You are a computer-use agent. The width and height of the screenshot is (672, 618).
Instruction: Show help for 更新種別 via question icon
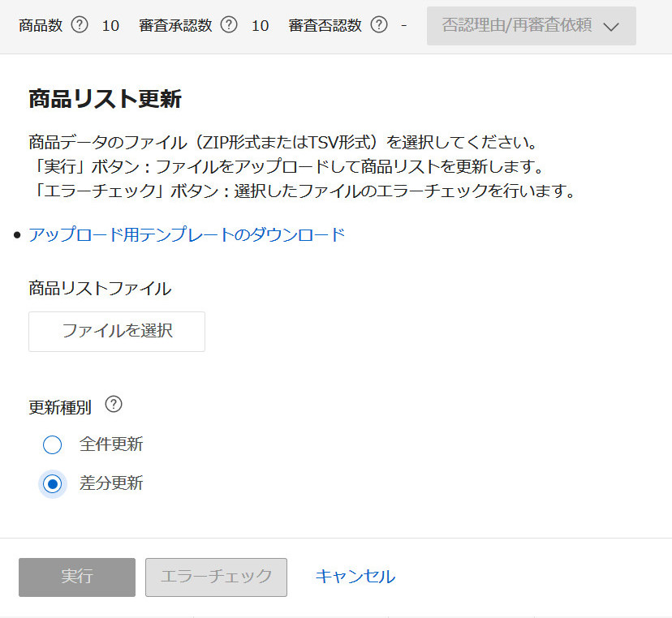pyautogui.click(x=114, y=405)
